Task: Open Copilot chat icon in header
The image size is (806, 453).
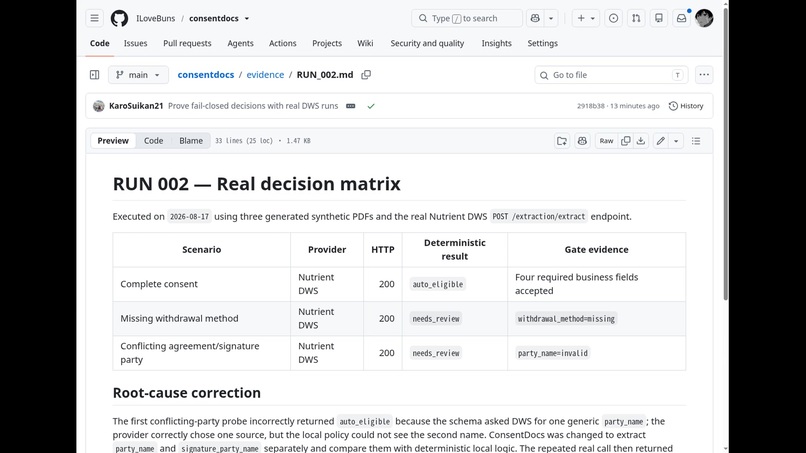Action: pyautogui.click(x=535, y=19)
